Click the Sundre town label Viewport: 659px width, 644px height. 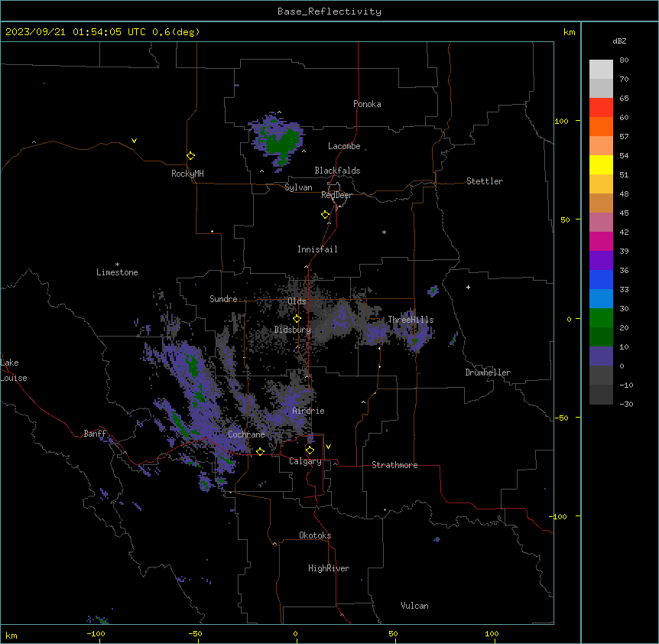click(x=223, y=299)
